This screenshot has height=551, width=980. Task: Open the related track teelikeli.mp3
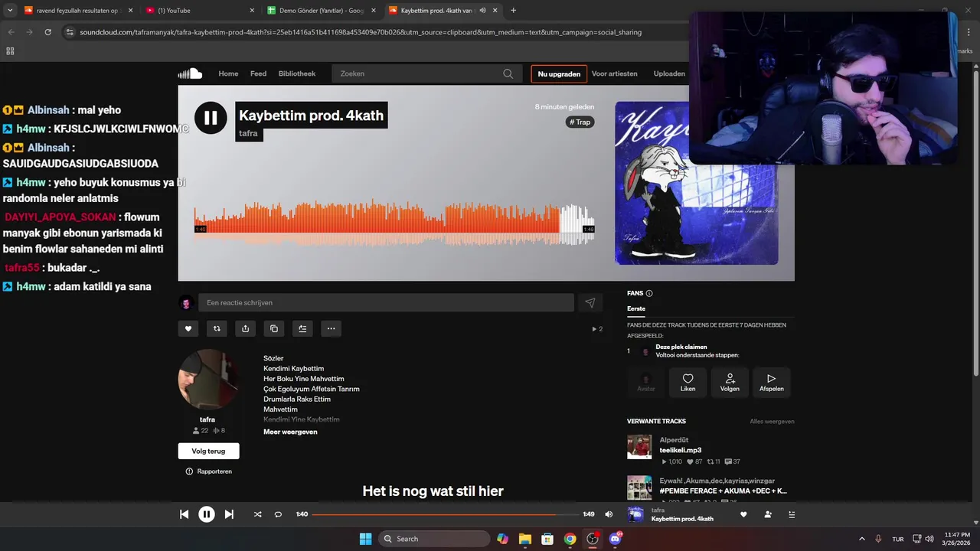click(x=681, y=450)
